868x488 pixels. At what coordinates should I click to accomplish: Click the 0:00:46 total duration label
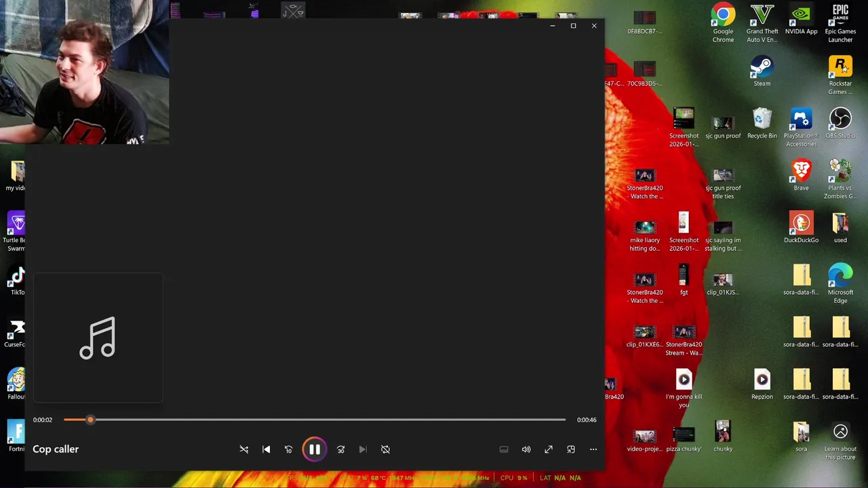click(587, 420)
